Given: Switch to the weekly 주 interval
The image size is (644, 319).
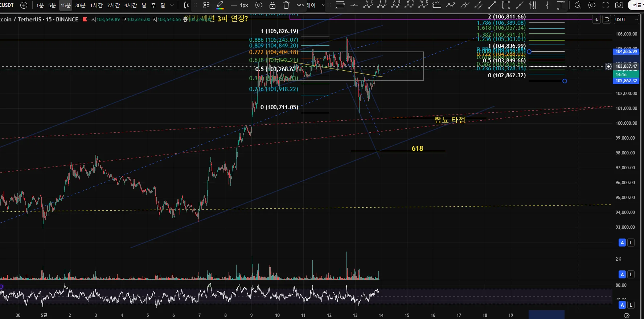Looking at the screenshot, I should [x=153, y=5].
